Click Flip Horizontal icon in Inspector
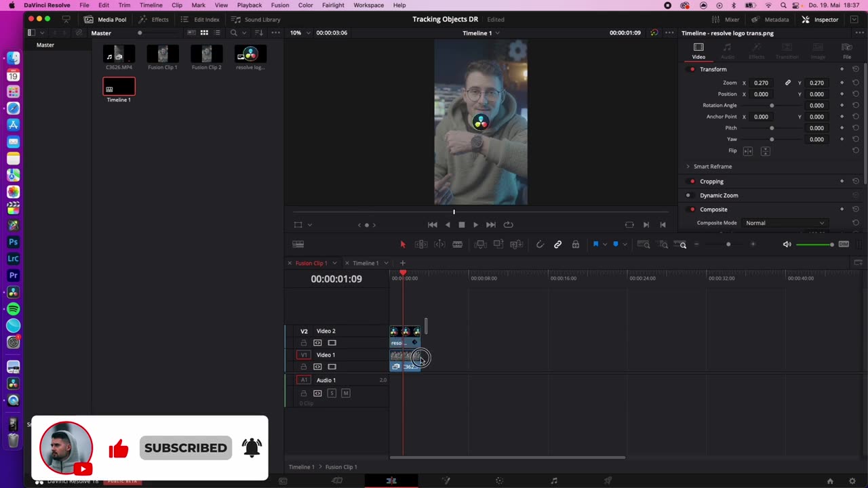 point(748,151)
